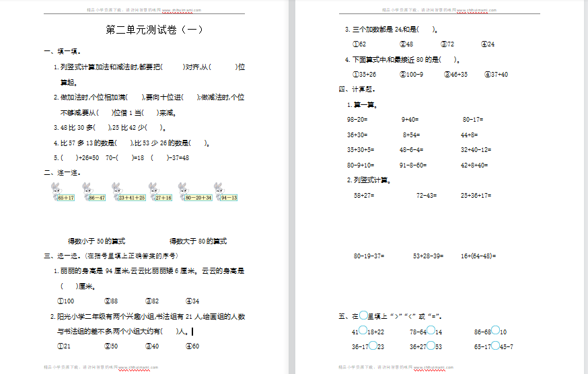This screenshot has width=588, height=374.
Task: Select the problem 80−9+10=
Action: 361,165
